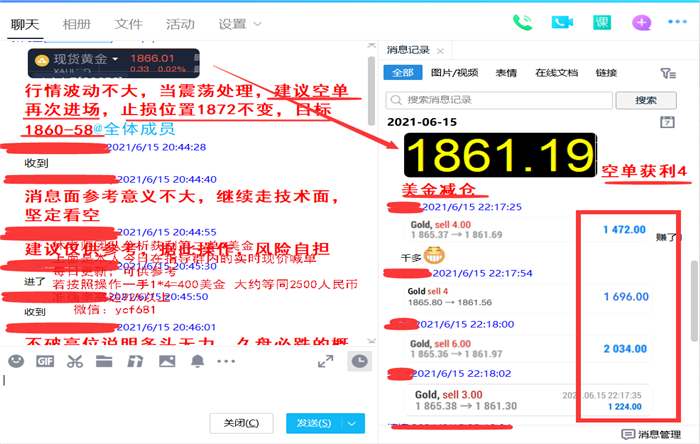Collapse chat pane using top scroll arrow
The height and width of the screenshot is (444, 700).
(371, 45)
